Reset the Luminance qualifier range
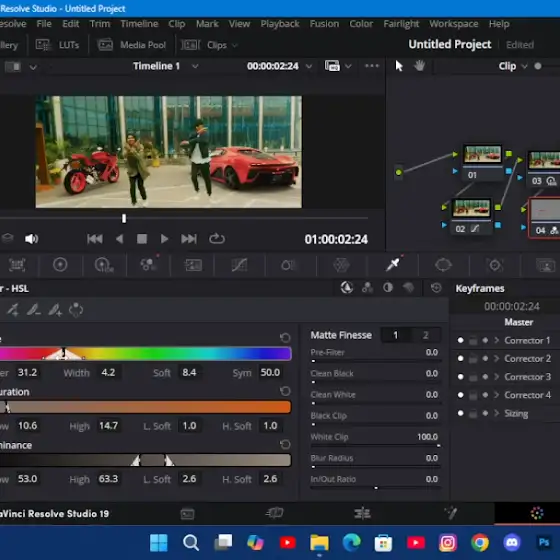The height and width of the screenshot is (560, 560). tap(285, 445)
